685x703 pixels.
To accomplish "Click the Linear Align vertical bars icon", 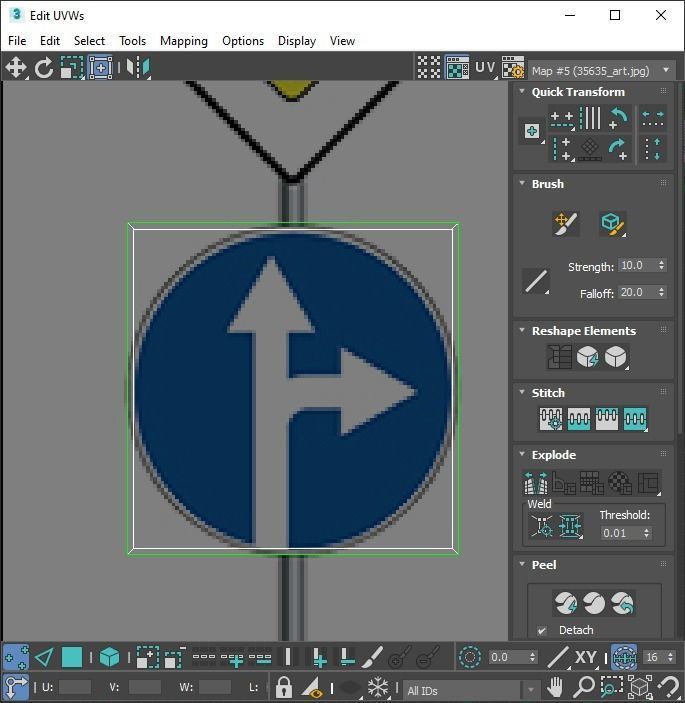I will pyautogui.click(x=590, y=118).
